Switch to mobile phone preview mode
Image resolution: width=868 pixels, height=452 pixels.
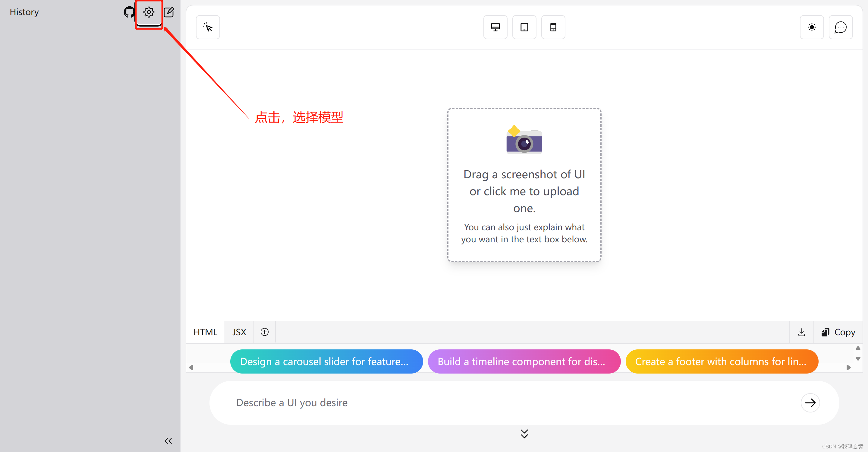(x=553, y=27)
